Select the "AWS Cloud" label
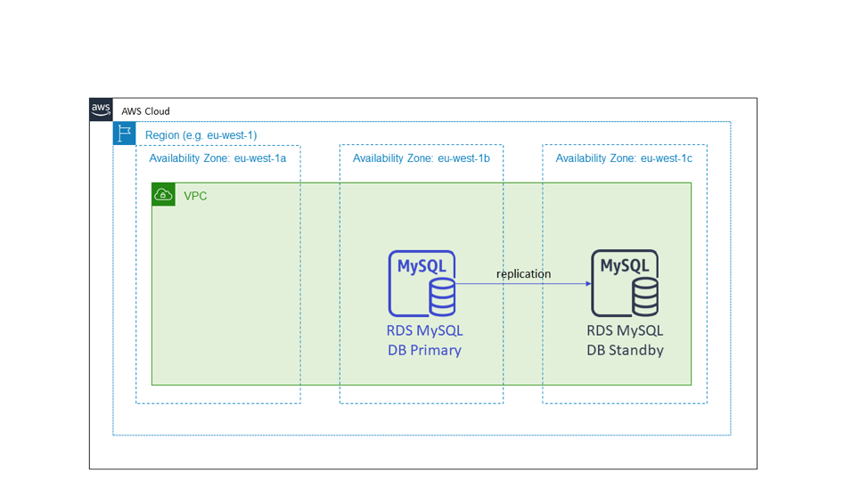 [145, 111]
